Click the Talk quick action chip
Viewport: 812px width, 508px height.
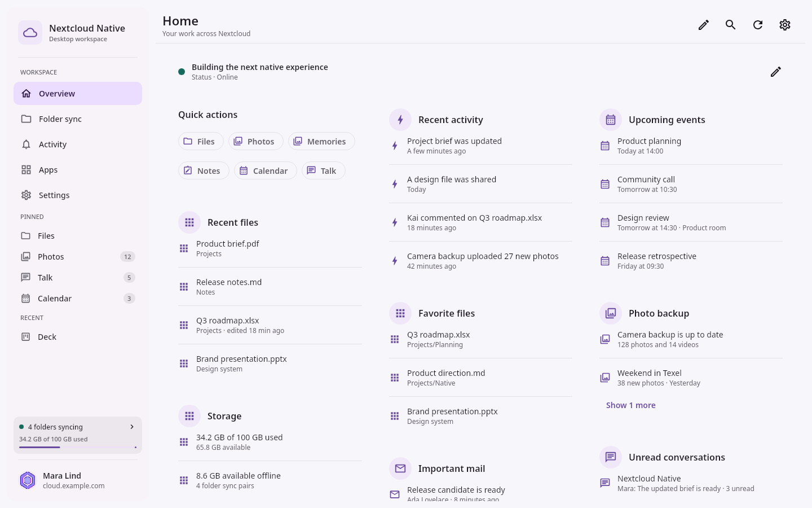click(x=324, y=170)
